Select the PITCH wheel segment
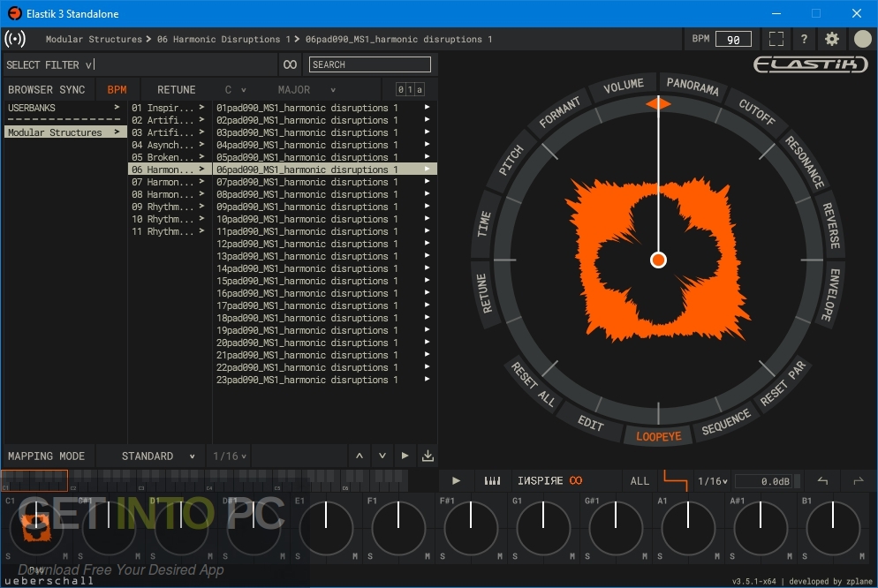Screen dimensions: 878x588 coord(511,160)
